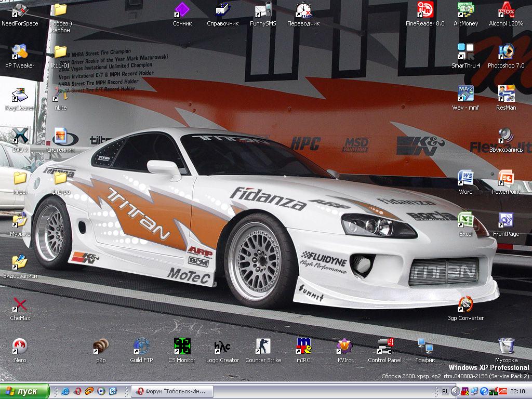Click the 22:18 taskbar clock

pos(518,392)
